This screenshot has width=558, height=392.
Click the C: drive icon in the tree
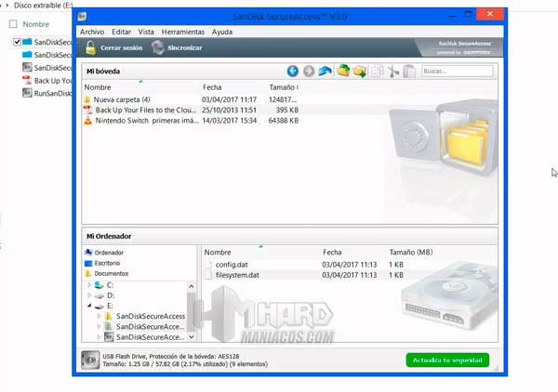99,285
